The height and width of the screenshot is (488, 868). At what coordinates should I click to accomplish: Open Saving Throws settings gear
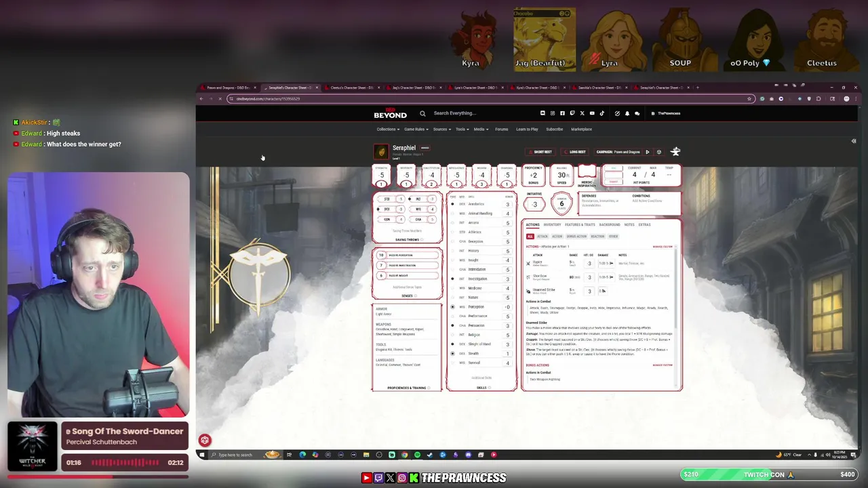tap(421, 240)
